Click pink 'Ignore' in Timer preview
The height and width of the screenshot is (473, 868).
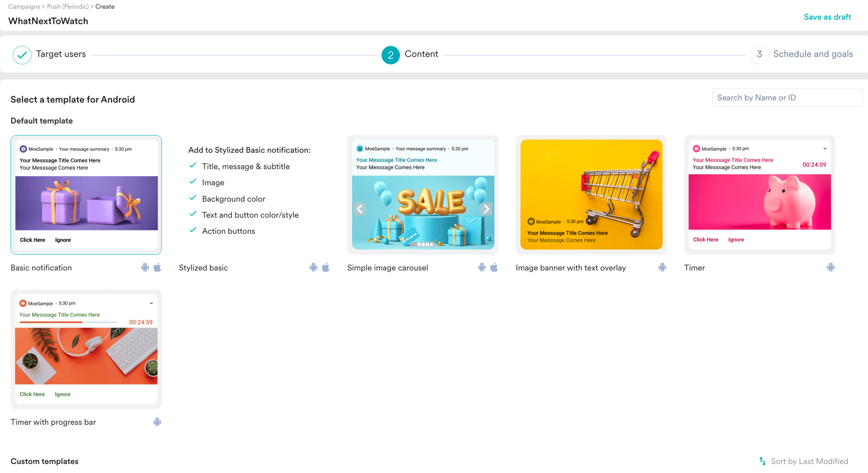tap(736, 239)
